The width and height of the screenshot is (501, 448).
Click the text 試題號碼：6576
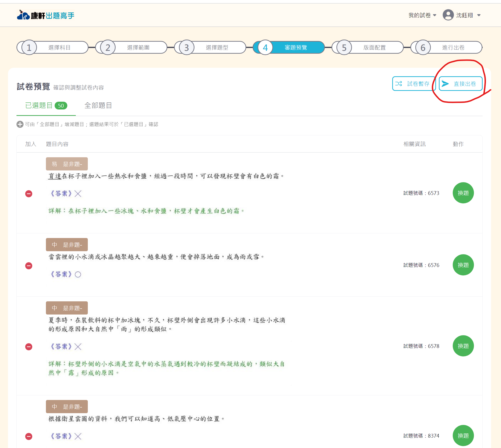click(x=421, y=265)
